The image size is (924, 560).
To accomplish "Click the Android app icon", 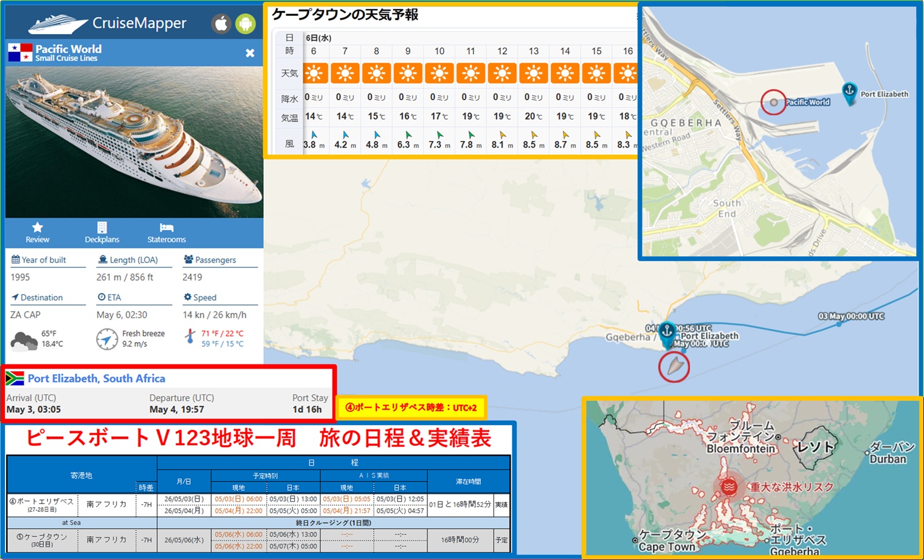I will (246, 24).
